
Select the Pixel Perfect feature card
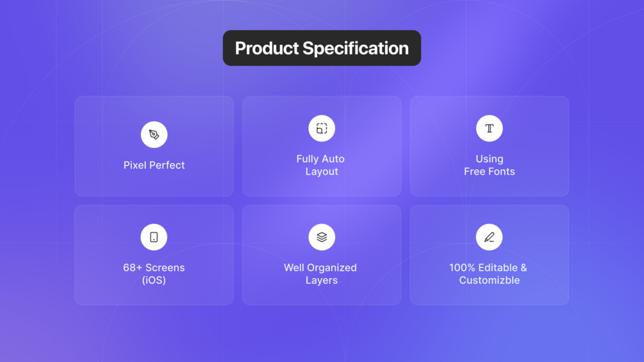[154, 146]
